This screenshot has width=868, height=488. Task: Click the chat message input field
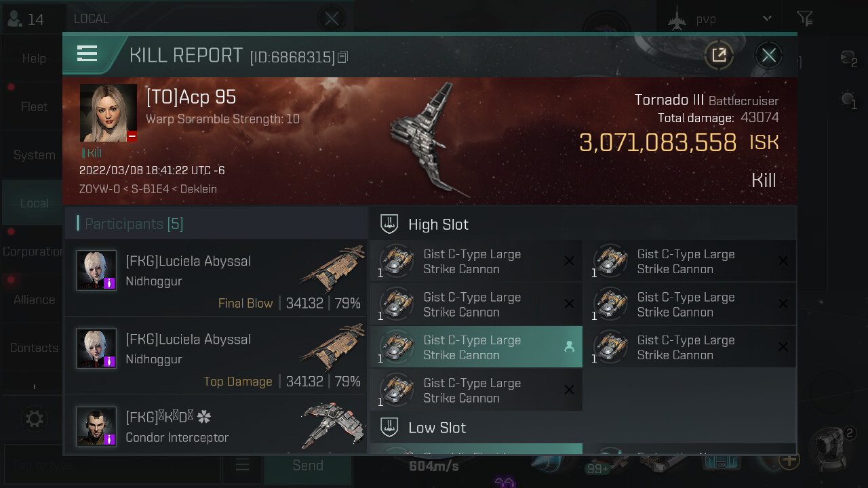coord(112,466)
